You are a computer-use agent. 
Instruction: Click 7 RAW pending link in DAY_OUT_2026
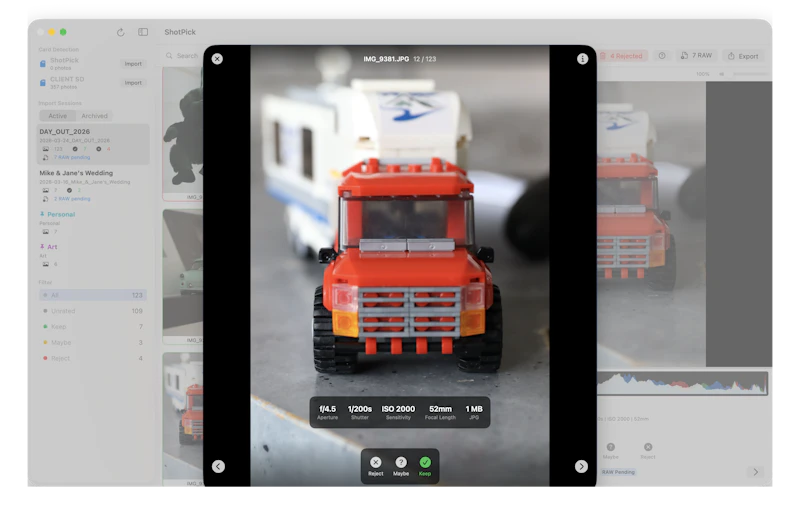click(72, 157)
